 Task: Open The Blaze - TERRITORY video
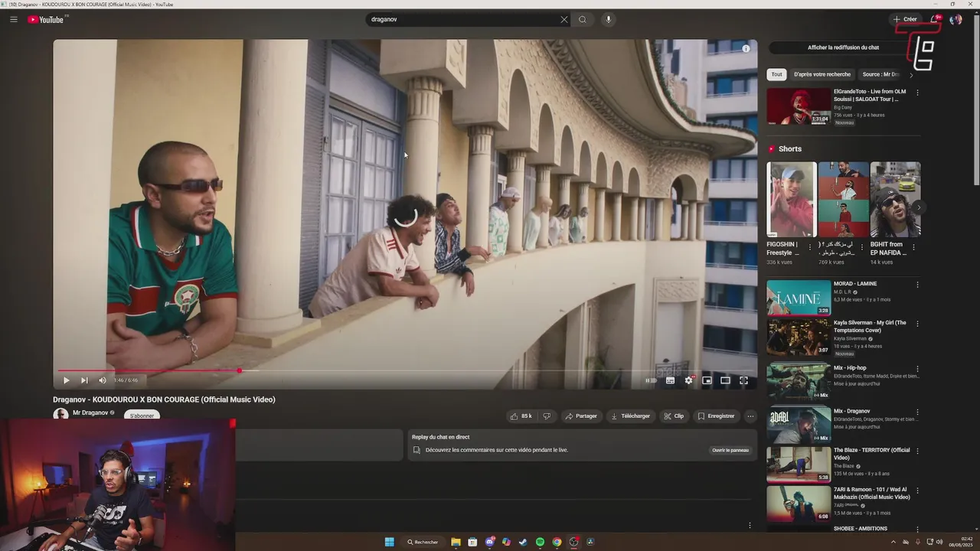point(799,465)
